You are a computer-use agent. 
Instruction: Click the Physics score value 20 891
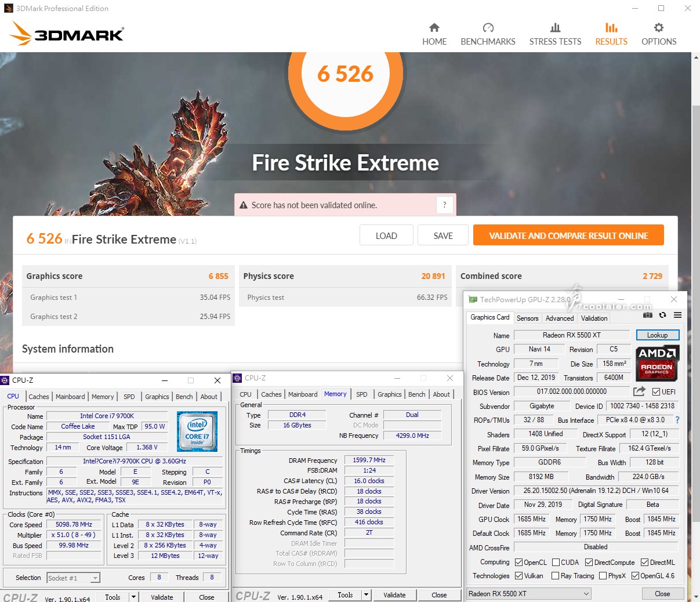[433, 276]
